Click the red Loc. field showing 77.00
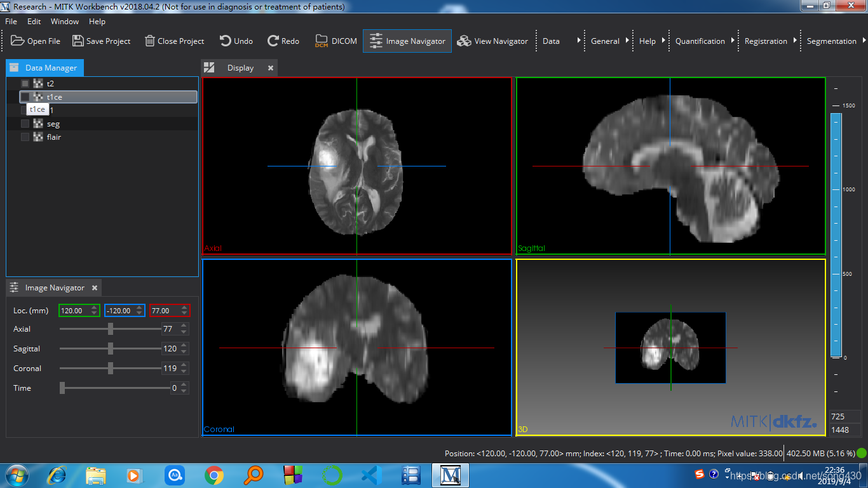This screenshot has height=488, width=868. pyautogui.click(x=170, y=311)
